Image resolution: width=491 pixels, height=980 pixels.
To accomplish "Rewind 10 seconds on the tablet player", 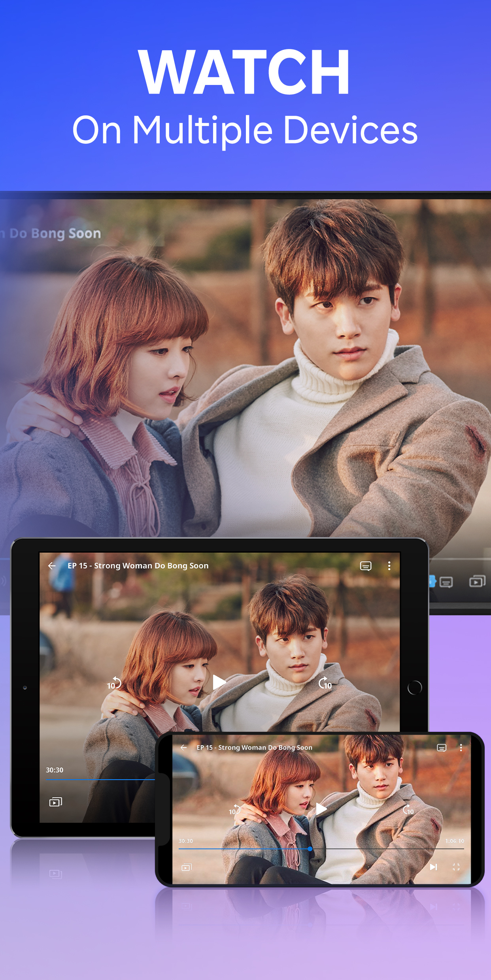I will (x=114, y=683).
